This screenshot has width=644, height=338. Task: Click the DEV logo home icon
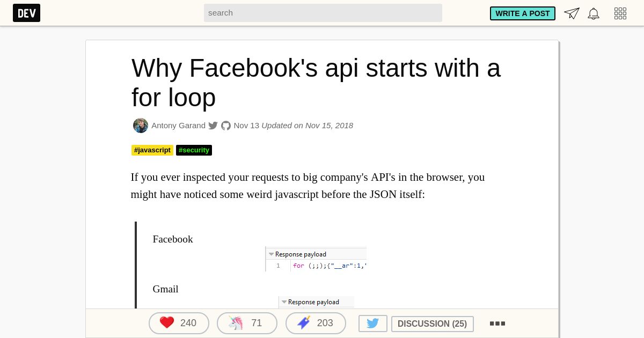pyautogui.click(x=26, y=13)
